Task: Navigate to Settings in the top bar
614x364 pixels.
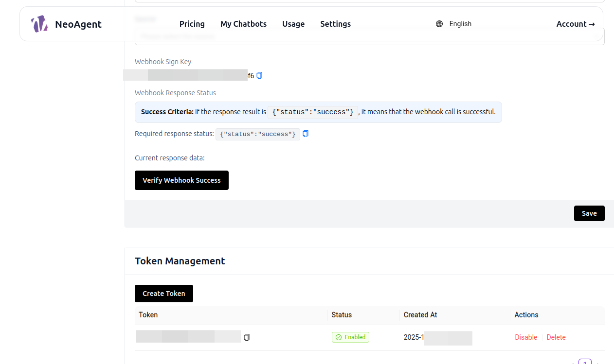Action: 335,24
